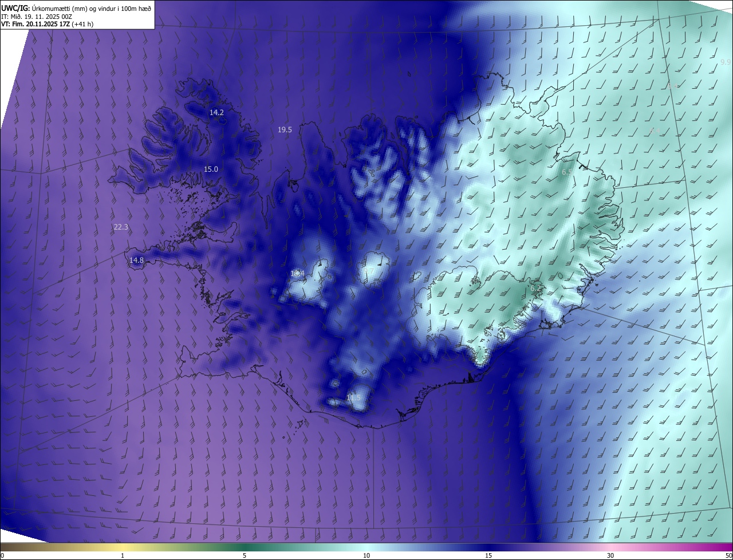Click the 50 tick on the color scale

[728, 555]
